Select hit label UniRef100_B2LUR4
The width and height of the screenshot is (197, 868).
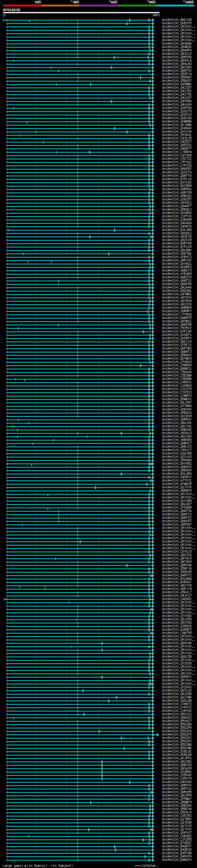tap(177, 474)
